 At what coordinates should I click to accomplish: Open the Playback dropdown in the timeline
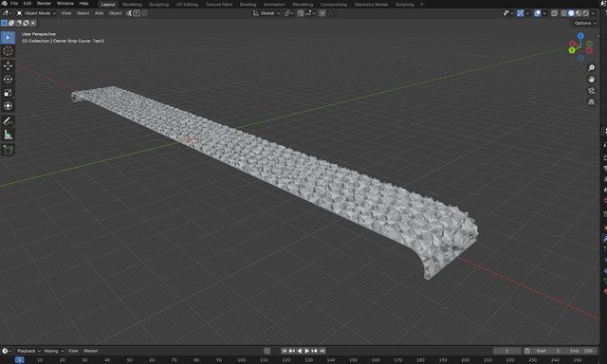coord(28,351)
